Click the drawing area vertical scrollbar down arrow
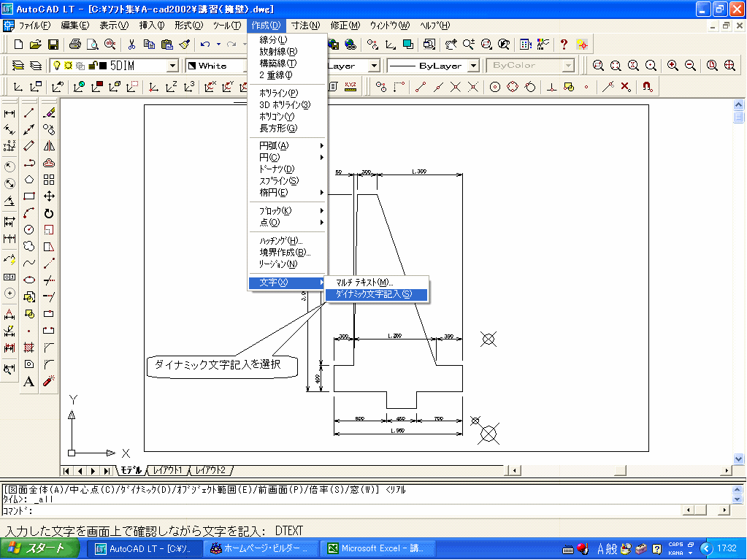 point(738,459)
